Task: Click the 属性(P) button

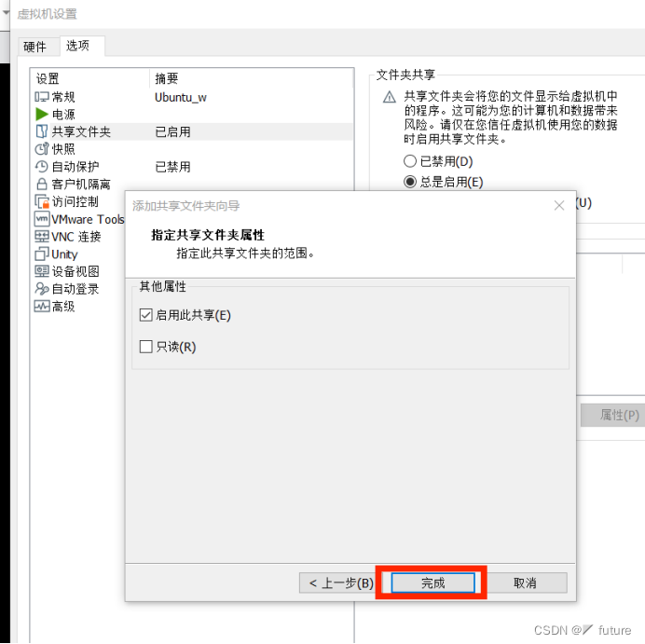Action: (x=614, y=415)
